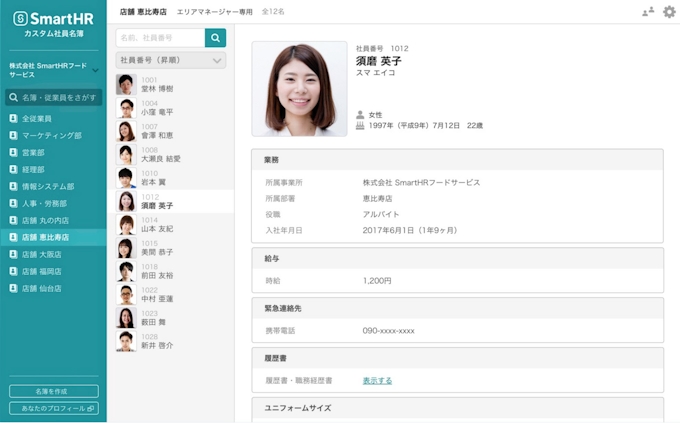Click the SmartHR logo
680x423 pixels.
[x=53, y=18]
